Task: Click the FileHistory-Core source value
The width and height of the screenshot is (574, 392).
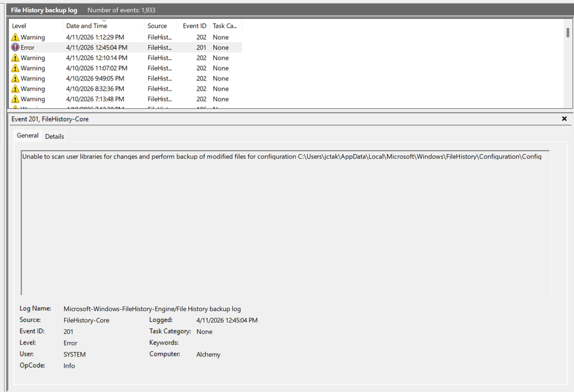Action: click(86, 320)
